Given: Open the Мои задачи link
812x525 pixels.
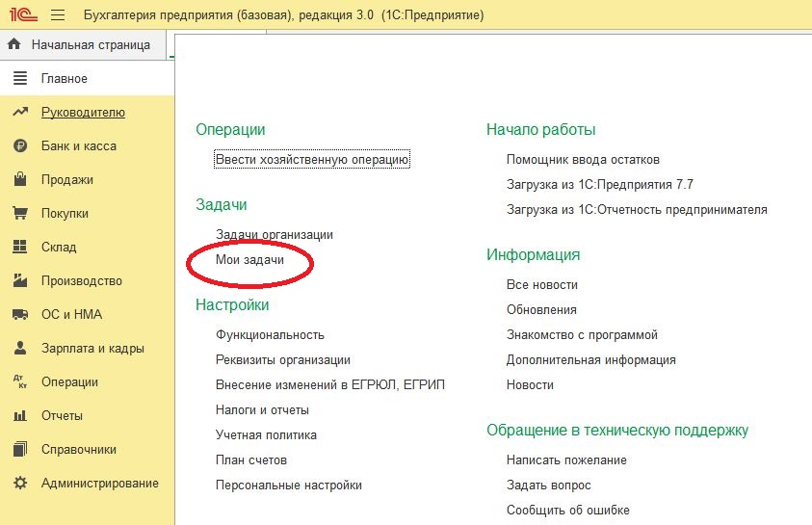Looking at the screenshot, I should (x=249, y=259).
